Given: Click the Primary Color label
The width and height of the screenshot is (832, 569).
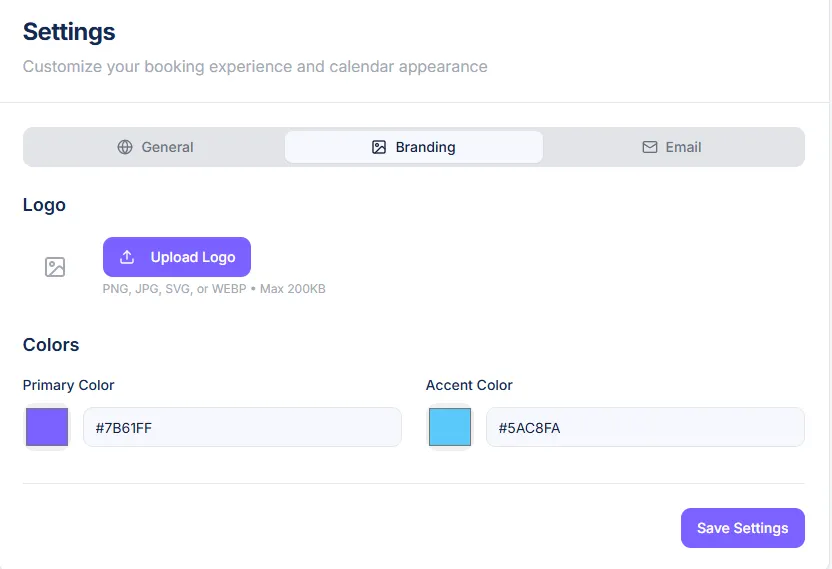Looking at the screenshot, I should [69, 385].
